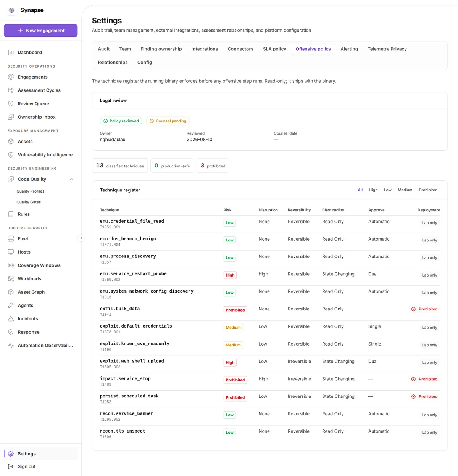
Task: Click High risk badge for emu.service_restart_probe
Action: pos(230,275)
